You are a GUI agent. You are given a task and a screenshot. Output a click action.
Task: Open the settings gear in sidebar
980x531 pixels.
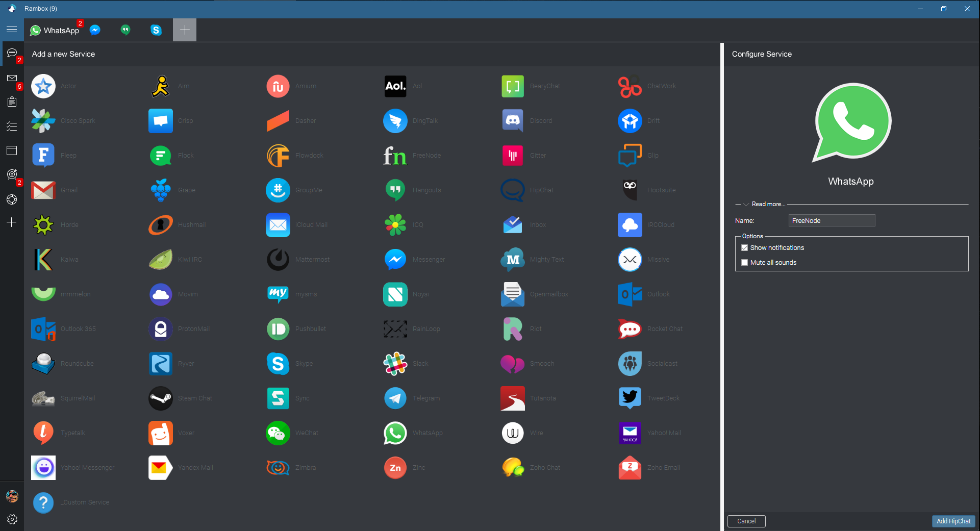coord(12,519)
